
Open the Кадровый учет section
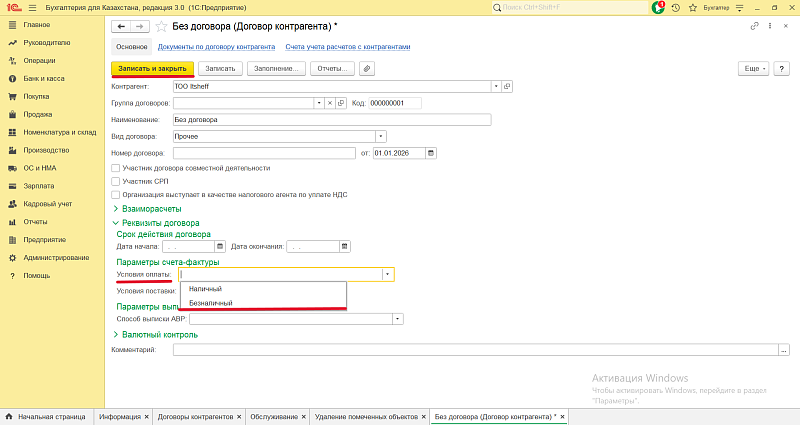click(x=47, y=204)
